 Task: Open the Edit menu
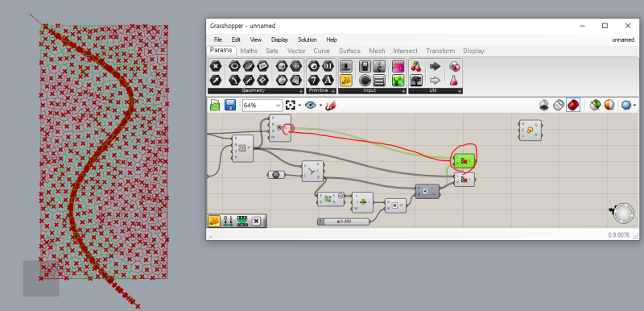click(236, 39)
